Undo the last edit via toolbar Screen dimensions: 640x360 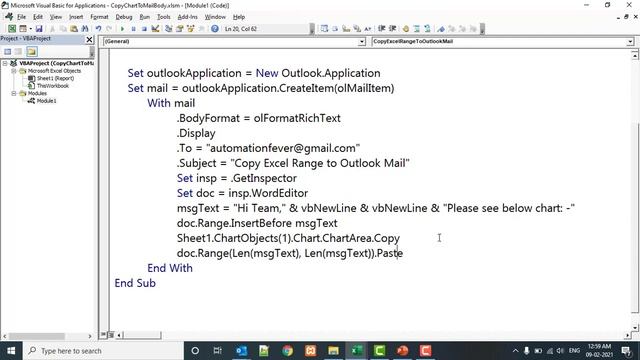(x=98, y=29)
